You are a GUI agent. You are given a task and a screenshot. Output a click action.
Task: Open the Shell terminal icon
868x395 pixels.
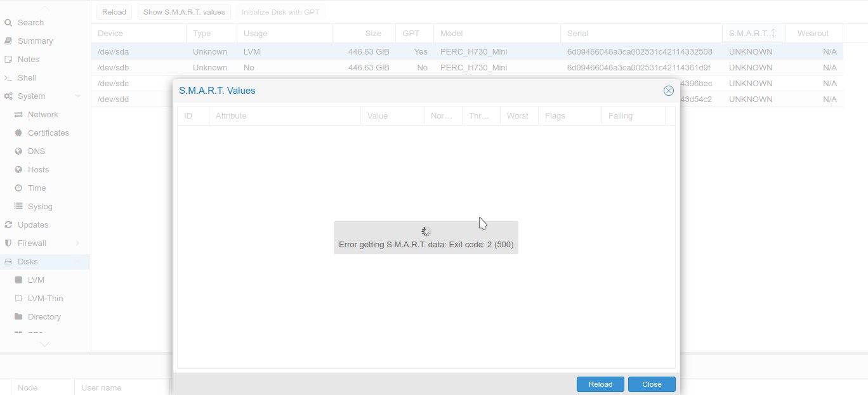[8, 78]
